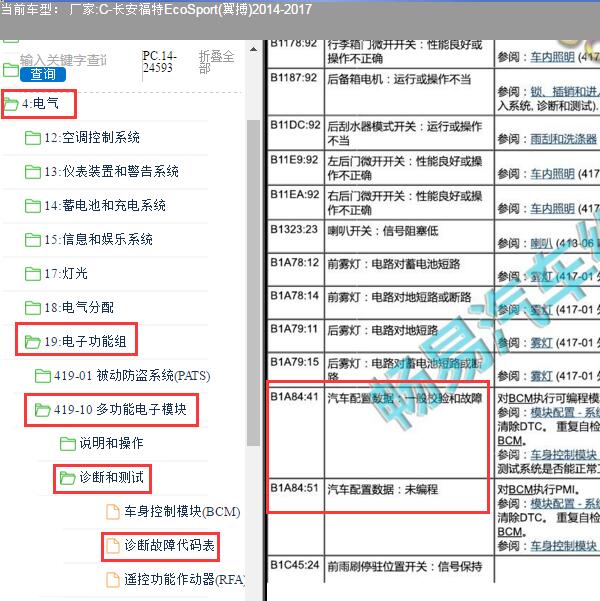Open 车内照明 link in B11EA:92 row
This screenshot has width=600, height=601.
[x=552, y=209]
